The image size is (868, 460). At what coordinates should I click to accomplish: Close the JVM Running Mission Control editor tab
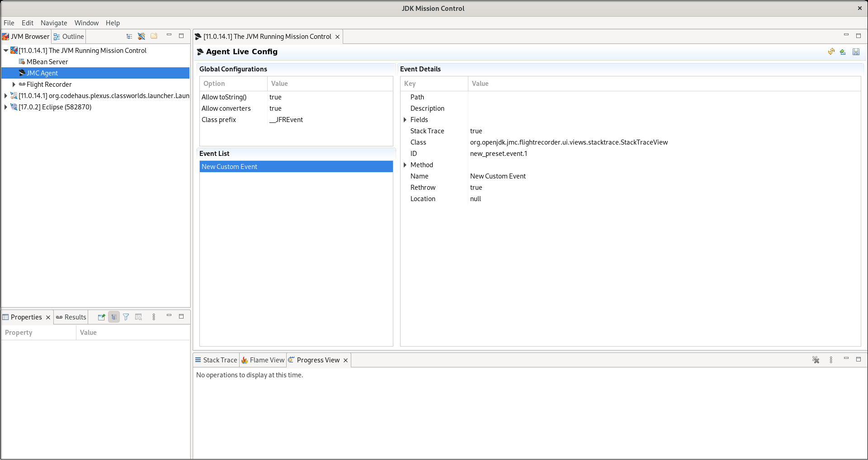coord(337,37)
